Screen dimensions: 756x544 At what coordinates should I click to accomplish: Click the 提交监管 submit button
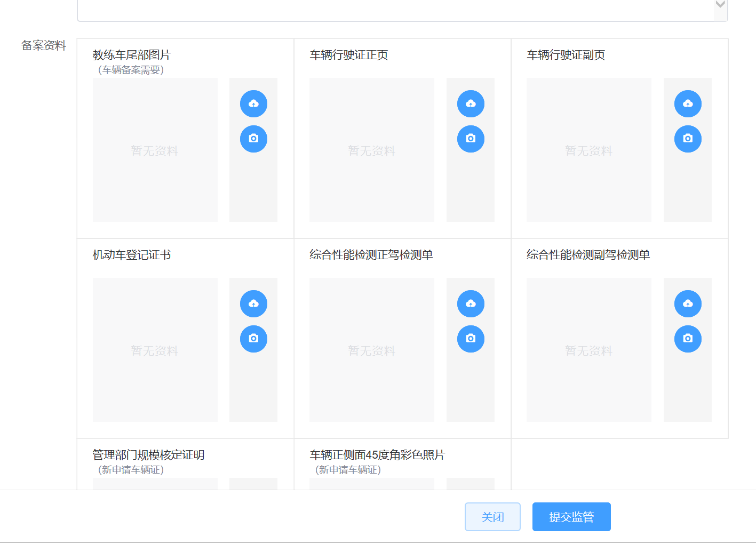571,516
